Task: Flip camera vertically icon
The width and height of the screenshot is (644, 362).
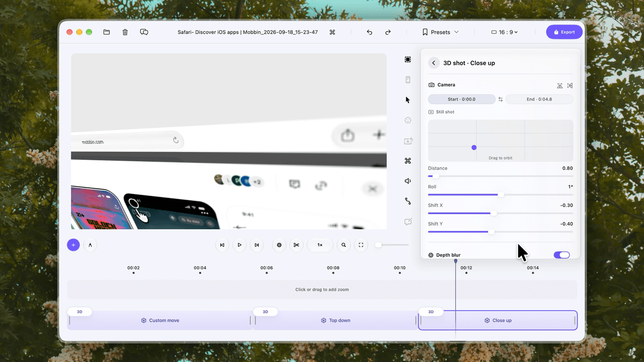Action: (x=560, y=85)
